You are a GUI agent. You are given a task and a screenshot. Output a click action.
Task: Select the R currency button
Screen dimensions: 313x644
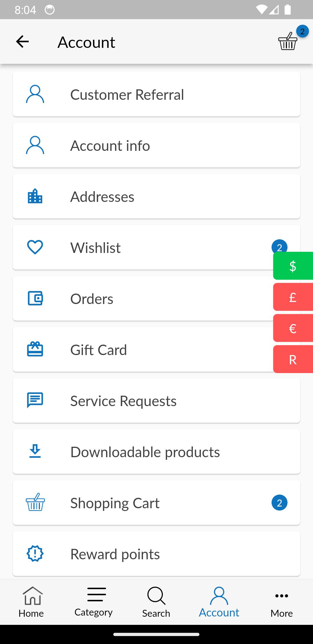(293, 359)
